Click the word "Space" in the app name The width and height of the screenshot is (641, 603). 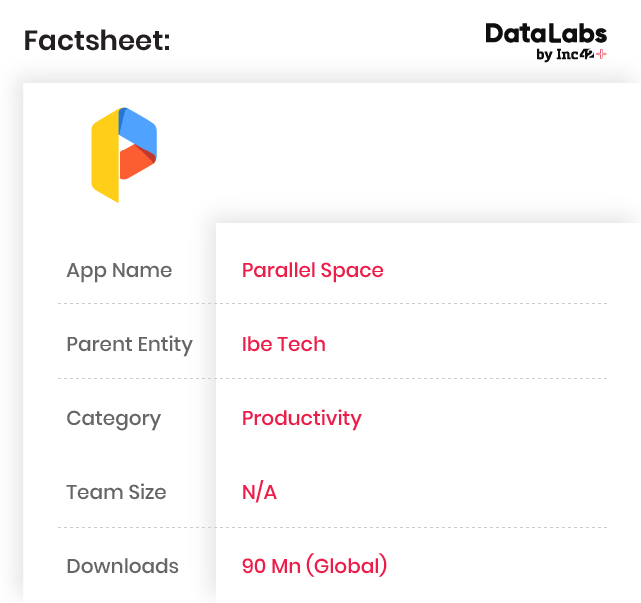coord(356,270)
